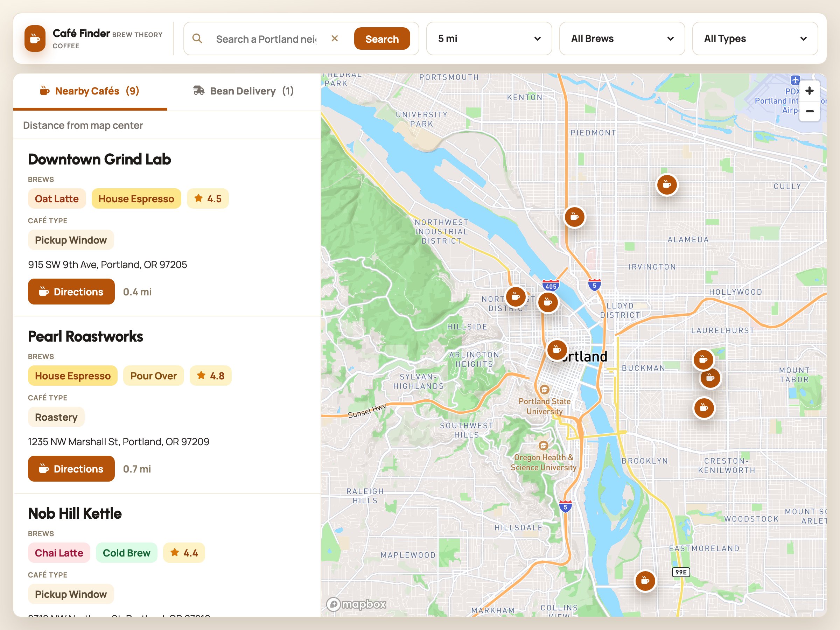Click the 0.4 mi distance label
Screen dimensions: 840x630
tap(138, 292)
